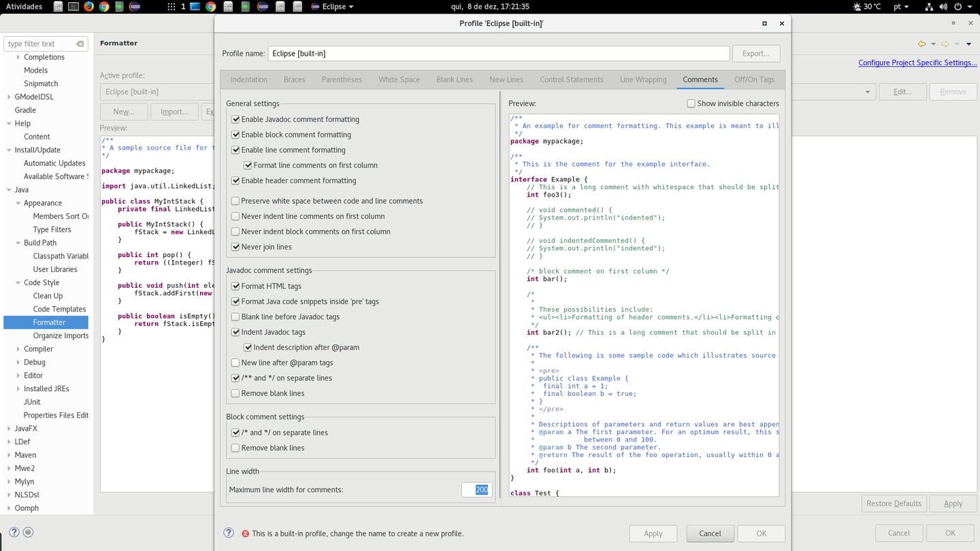Toggle Enable header comment formatting
The image size is (980, 551).
(x=235, y=180)
